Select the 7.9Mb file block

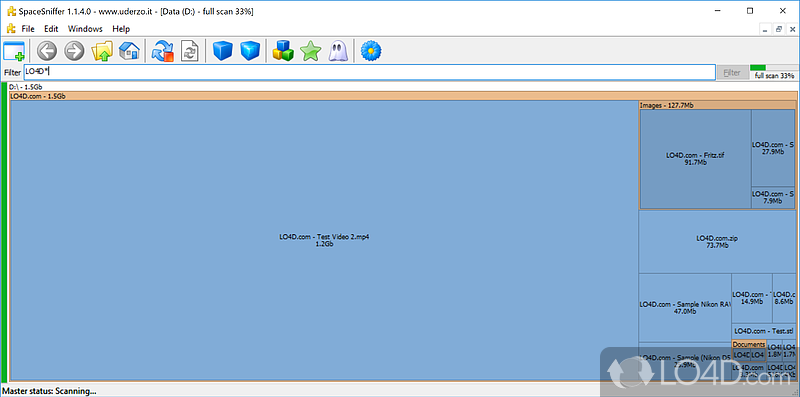pyautogui.click(x=773, y=197)
